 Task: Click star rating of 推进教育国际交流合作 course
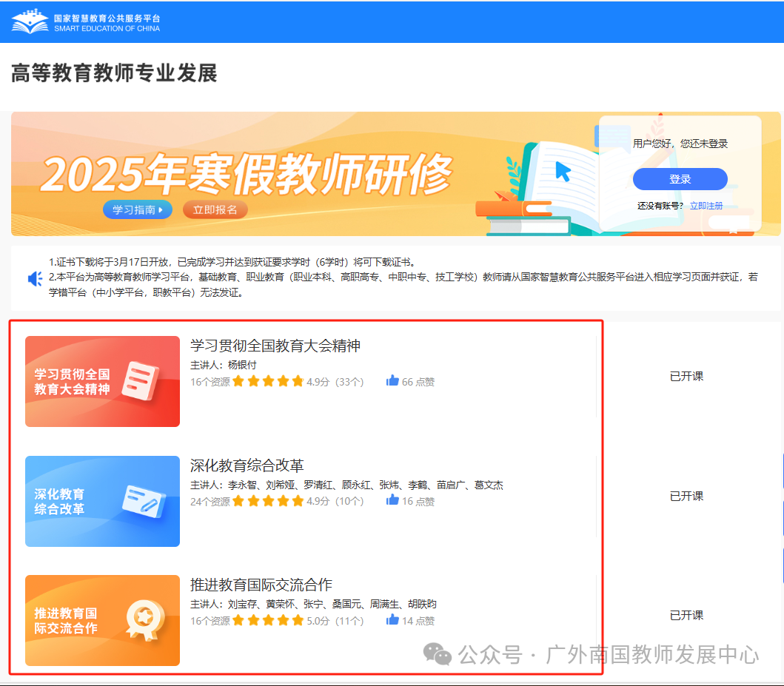point(267,620)
